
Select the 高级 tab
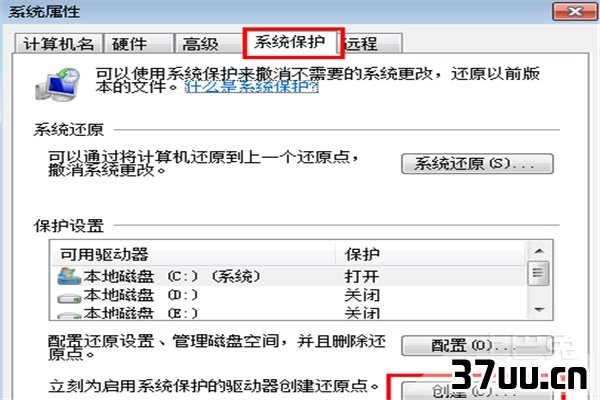coord(210,44)
